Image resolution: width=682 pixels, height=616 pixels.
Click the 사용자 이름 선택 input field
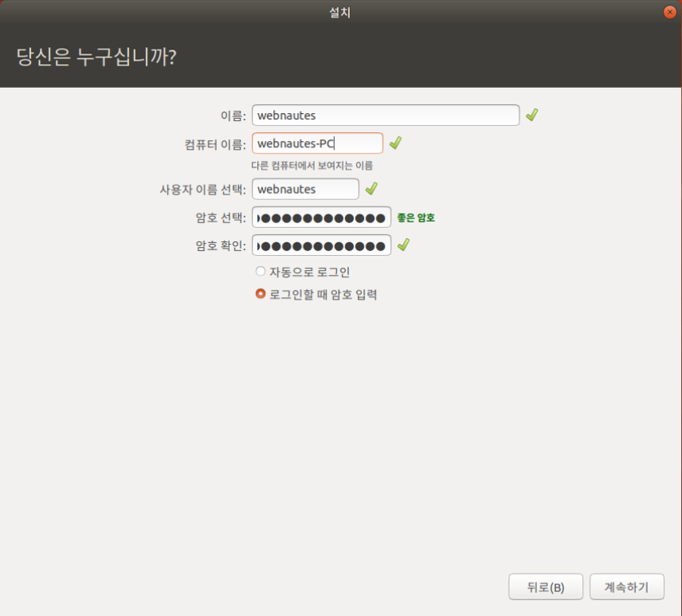click(x=305, y=189)
